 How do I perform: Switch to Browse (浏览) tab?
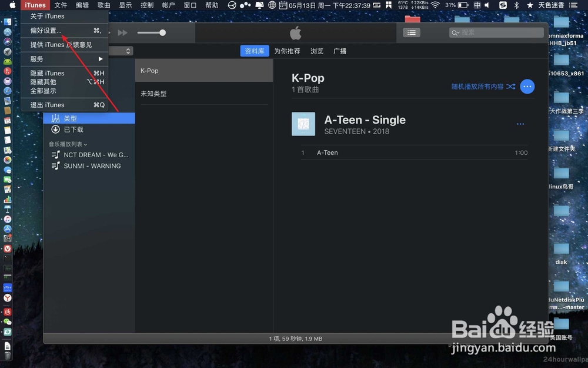point(317,51)
